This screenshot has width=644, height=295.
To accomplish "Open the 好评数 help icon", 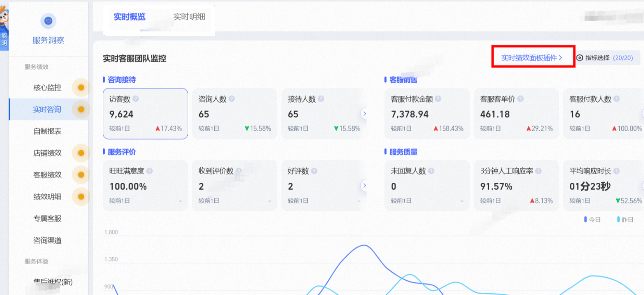I will pos(314,171).
